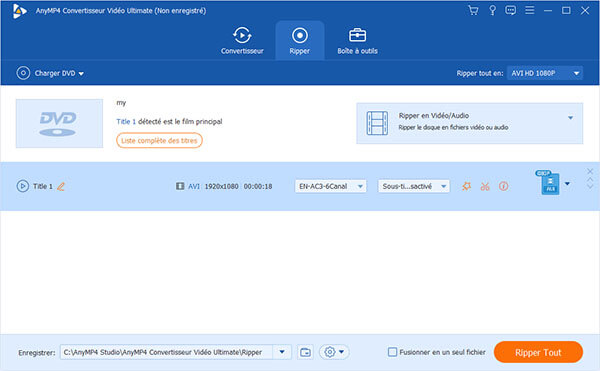
Task: Open the Sous-ti...sactivé subtitle dropdown
Action: [x=414, y=186]
